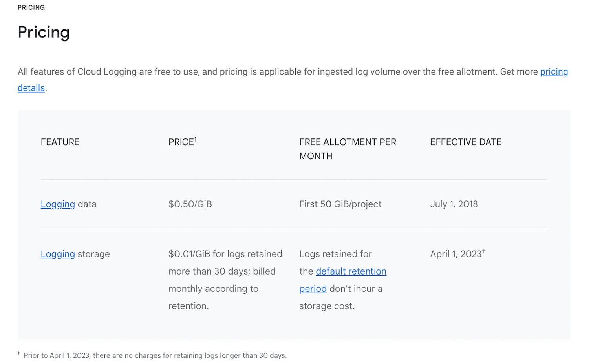This screenshot has height=364, width=591.
Task: Click the Logging link in data row
Action: pos(57,204)
